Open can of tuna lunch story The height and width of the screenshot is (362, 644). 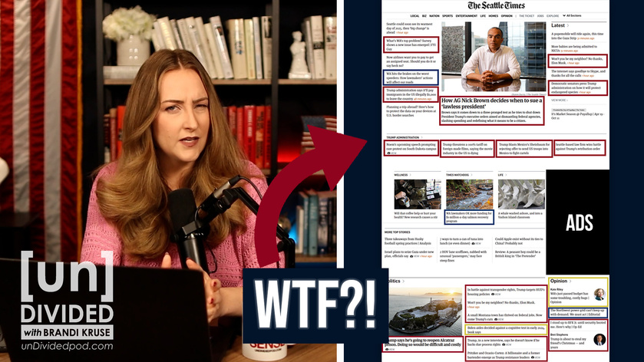click(461, 241)
